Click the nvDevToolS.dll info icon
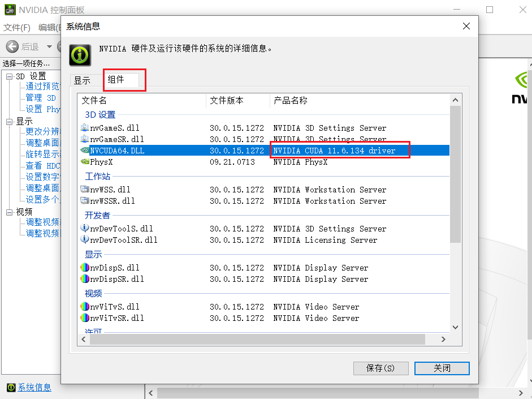532x399 pixels. click(84, 228)
